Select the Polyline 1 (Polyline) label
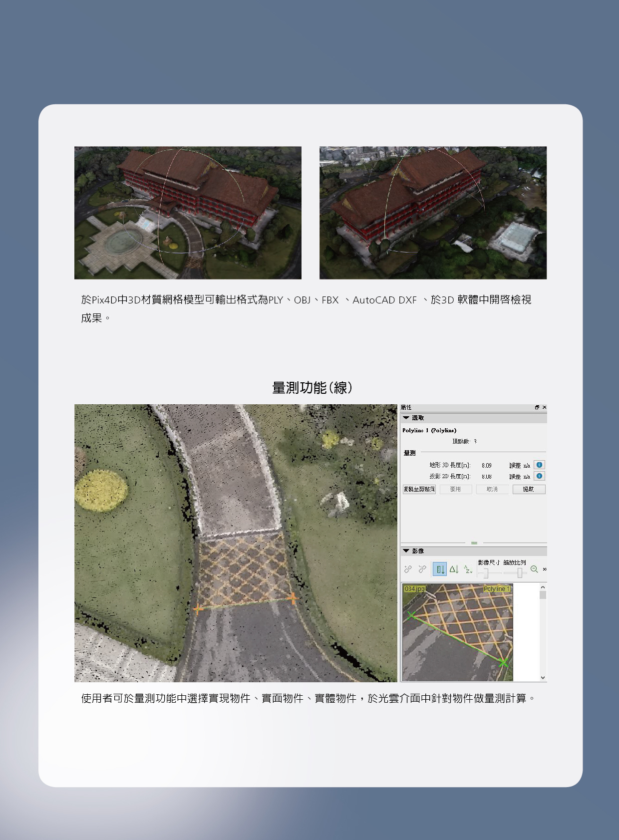Viewport: 619px width, 840px height. click(x=429, y=430)
